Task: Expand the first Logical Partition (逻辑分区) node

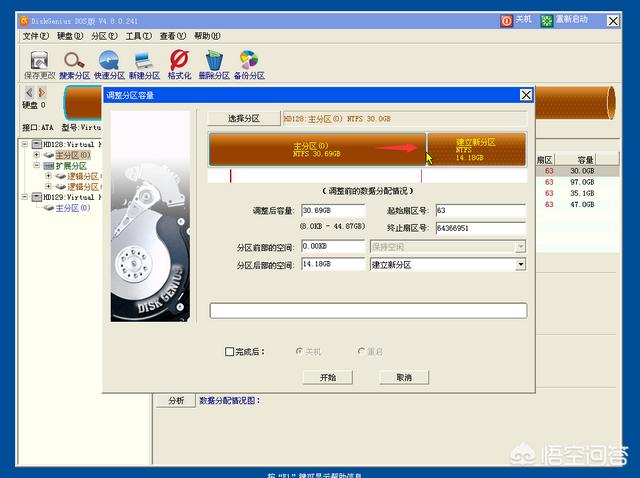Action: (x=49, y=176)
